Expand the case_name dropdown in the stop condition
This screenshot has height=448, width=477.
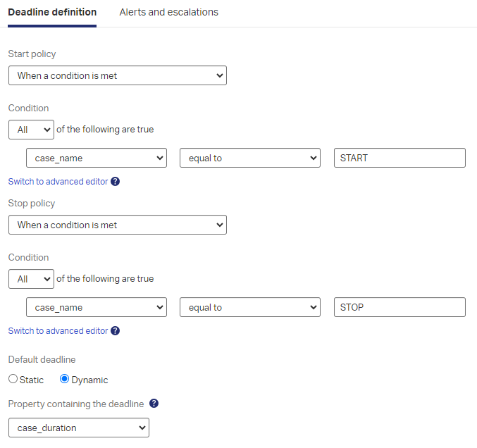point(97,307)
